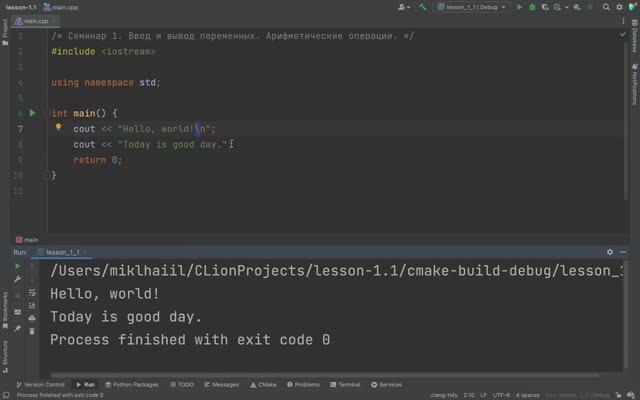Click the wrench icon in Run panel
Image resolution: width=640 pixels, height=400 pixels.
pyautogui.click(x=18, y=279)
